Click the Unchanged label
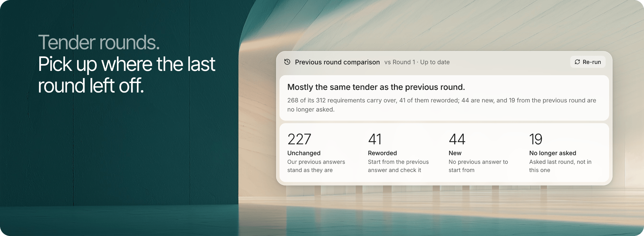The width and height of the screenshot is (644, 236). pos(304,153)
